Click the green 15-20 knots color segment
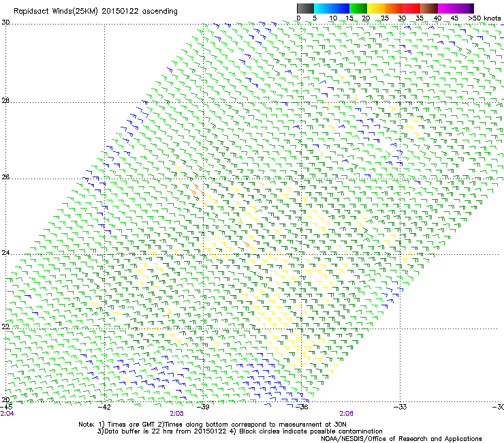The image size is (504, 443). tap(358, 8)
